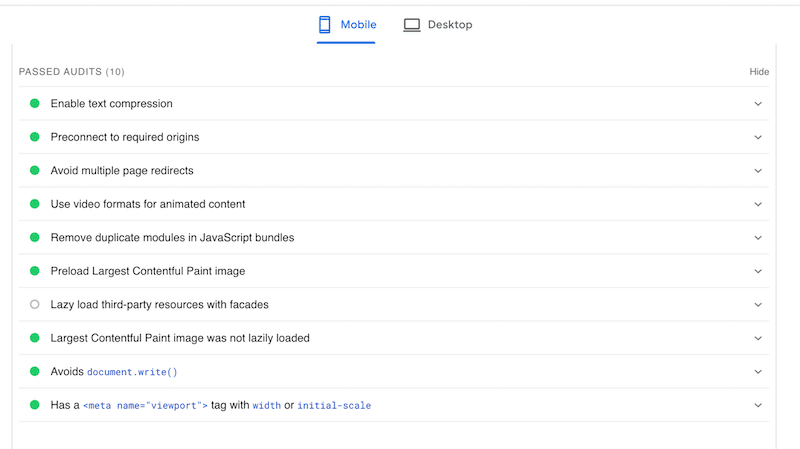Viewport: 800px width, 449px height.
Task: Expand the meta viewport tag audit chevron
Action: (x=758, y=405)
